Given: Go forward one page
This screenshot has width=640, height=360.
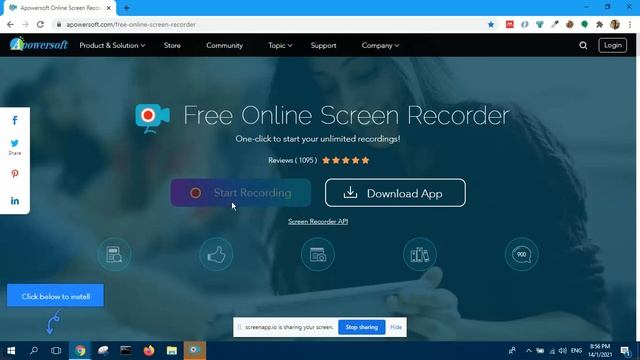Looking at the screenshot, I should point(25,24).
